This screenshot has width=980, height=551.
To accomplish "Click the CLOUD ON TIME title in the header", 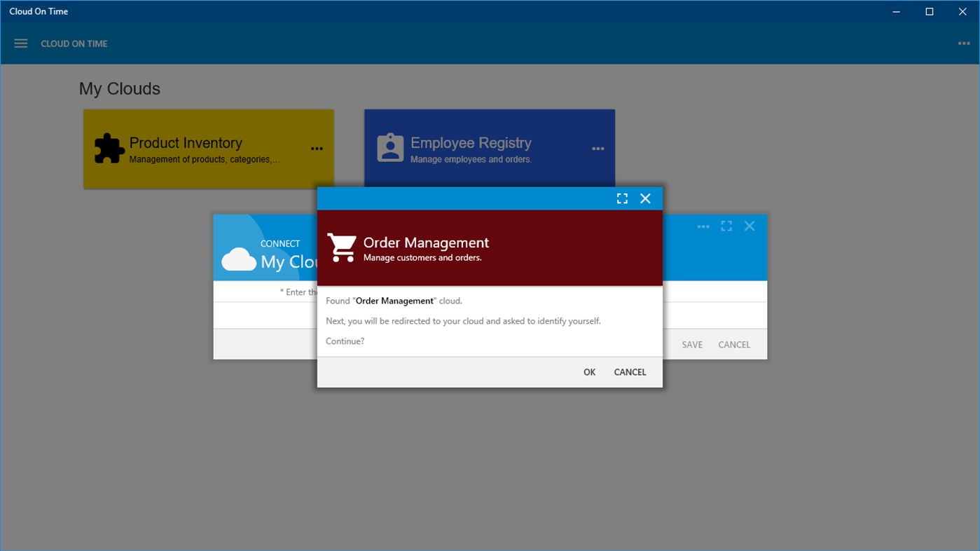I will [74, 43].
